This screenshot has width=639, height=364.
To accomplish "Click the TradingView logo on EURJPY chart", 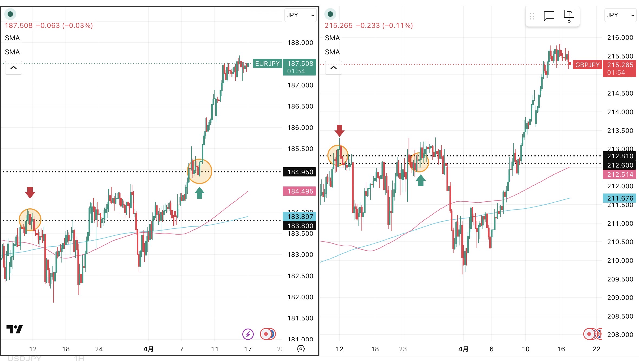I will pyautogui.click(x=15, y=329).
